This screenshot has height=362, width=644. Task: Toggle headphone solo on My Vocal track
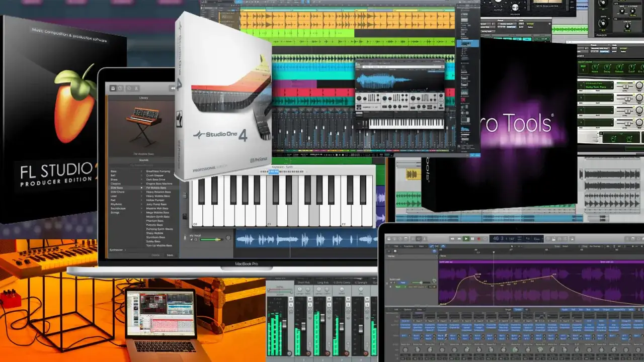coord(196,239)
